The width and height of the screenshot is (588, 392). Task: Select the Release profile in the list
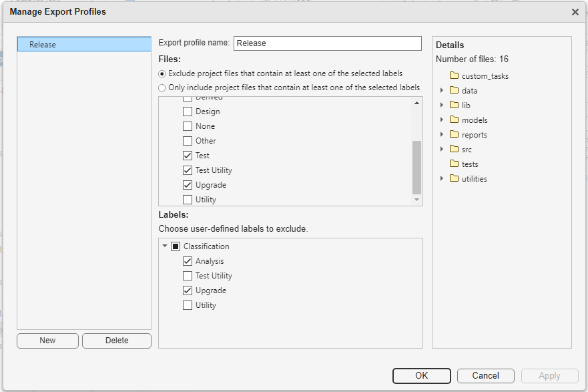(x=83, y=44)
